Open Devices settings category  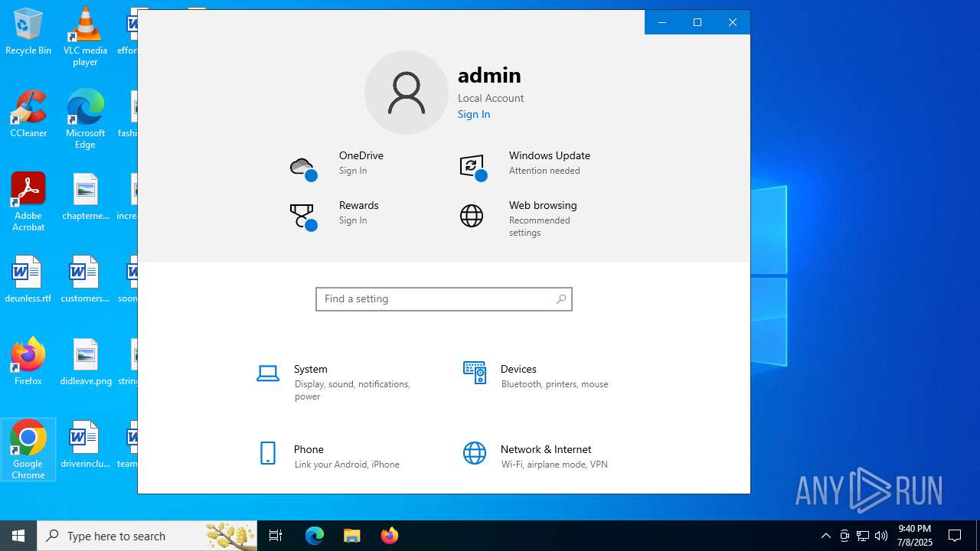tap(518, 370)
